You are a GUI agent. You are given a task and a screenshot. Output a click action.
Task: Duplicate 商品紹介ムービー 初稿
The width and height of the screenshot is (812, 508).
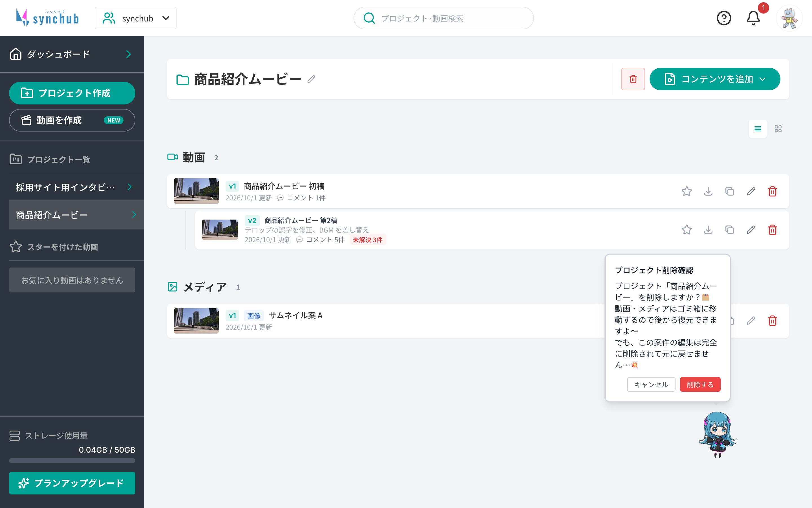[x=730, y=192]
